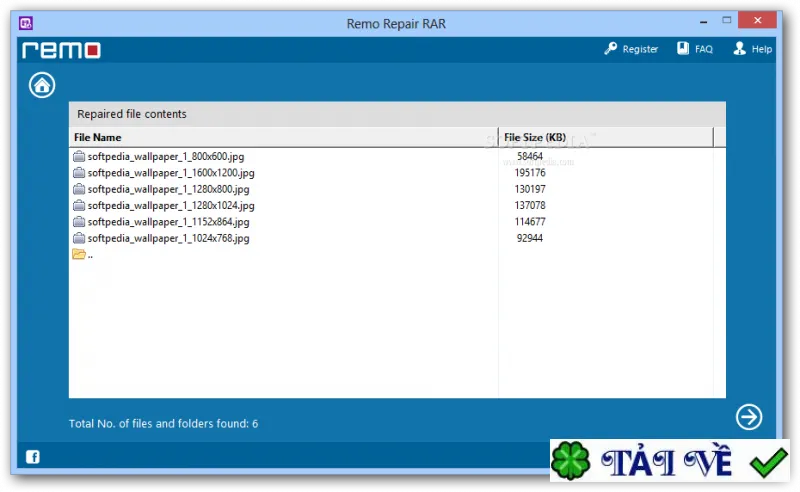Sort by File Name column header
The width and height of the screenshot is (800, 492).
pyautogui.click(x=284, y=137)
